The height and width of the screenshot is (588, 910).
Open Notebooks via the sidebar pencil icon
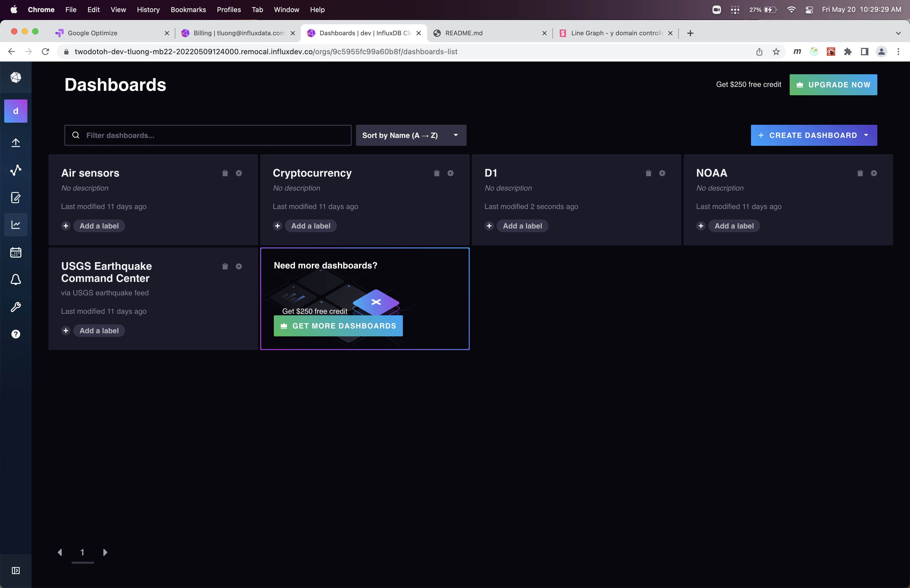pos(16,197)
